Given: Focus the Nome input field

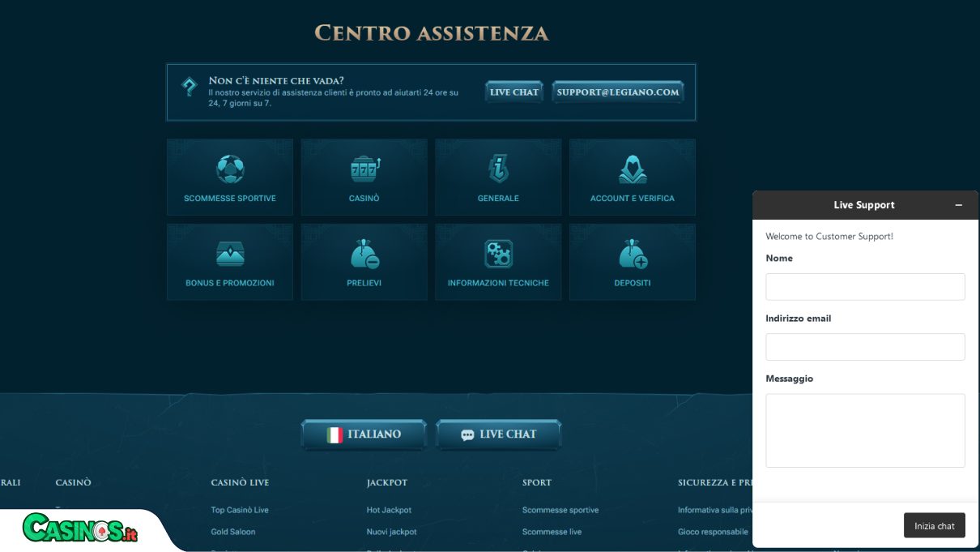Looking at the screenshot, I should click(865, 287).
